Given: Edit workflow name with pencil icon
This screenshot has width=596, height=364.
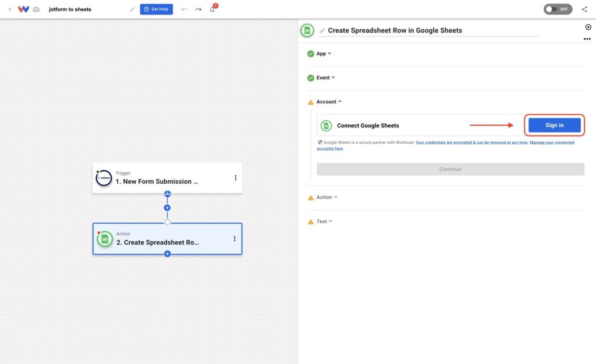Looking at the screenshot, I should (x=132, y=9).
